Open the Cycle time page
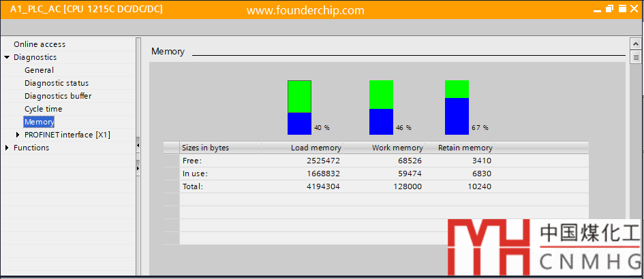Screen dimensions: 644x279 point(44,109)
